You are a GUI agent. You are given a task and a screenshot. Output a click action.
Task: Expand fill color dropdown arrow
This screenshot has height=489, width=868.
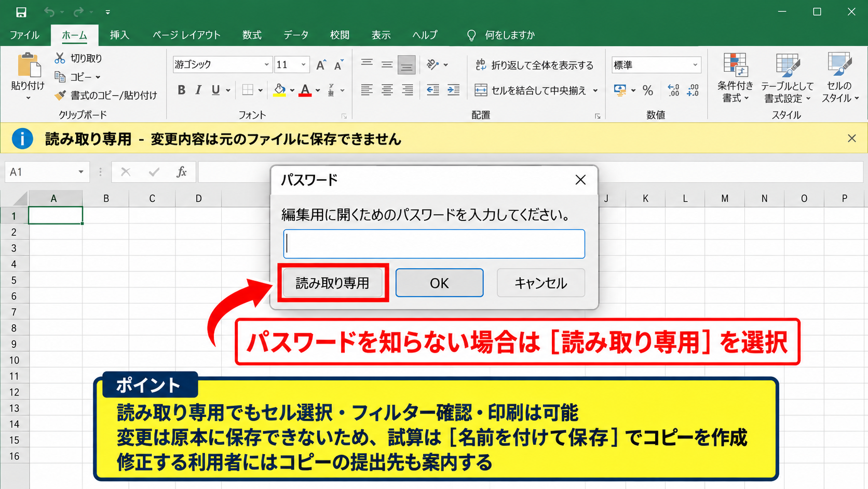(x=292, y=90)
